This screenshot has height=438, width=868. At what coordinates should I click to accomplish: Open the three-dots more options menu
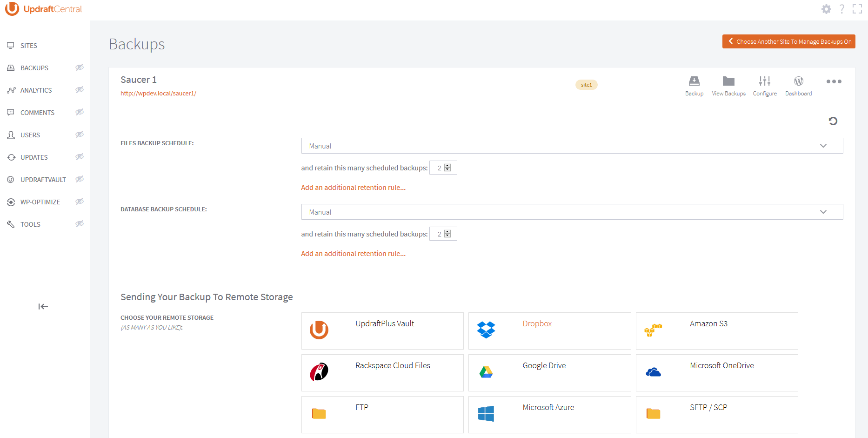(834, 81)
